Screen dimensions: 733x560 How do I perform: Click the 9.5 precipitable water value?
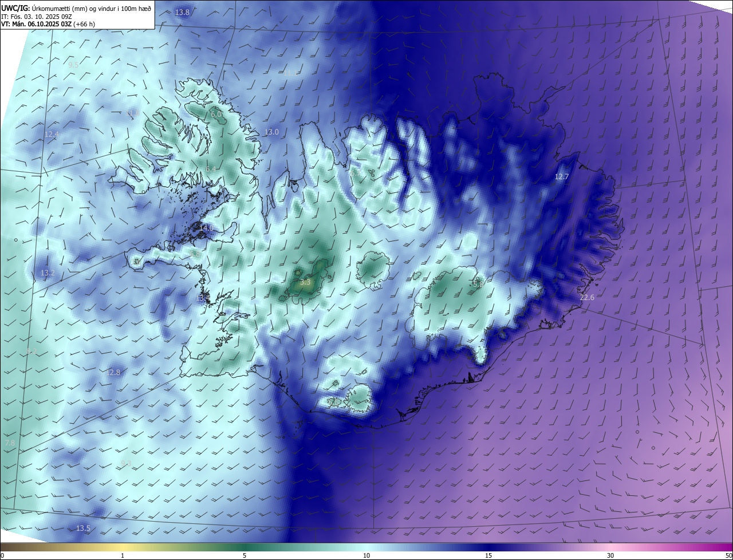pos(73,65)
